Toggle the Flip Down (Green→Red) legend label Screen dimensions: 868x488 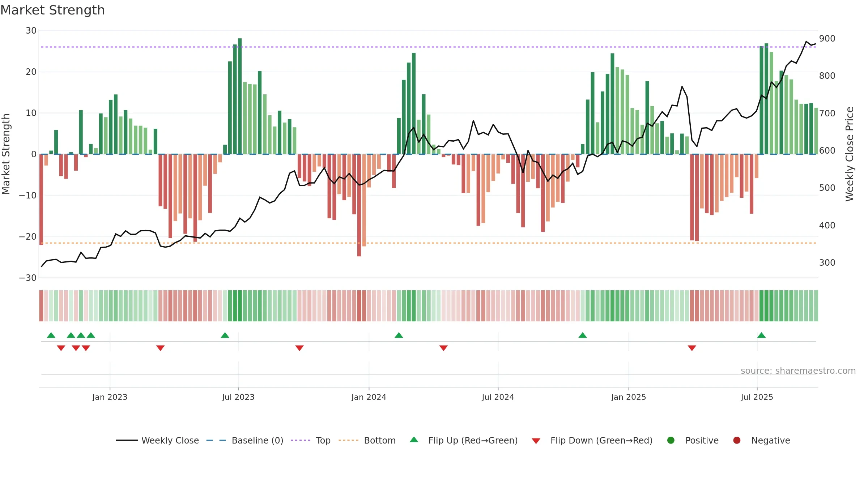coord(601,440)
